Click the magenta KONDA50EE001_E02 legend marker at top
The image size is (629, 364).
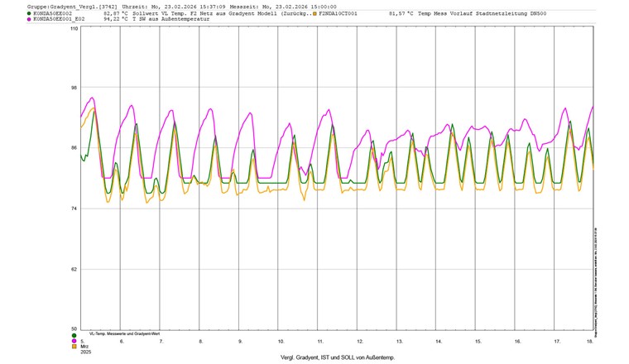[30, 19]
